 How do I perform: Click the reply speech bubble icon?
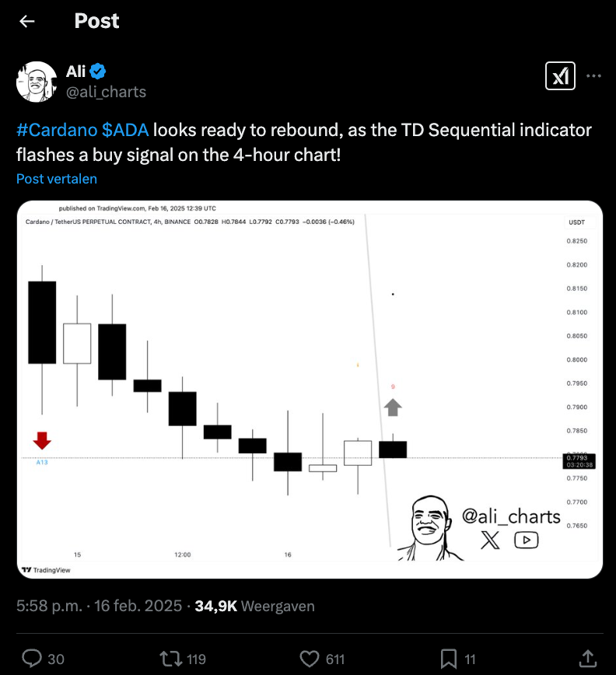coord(32,659)
